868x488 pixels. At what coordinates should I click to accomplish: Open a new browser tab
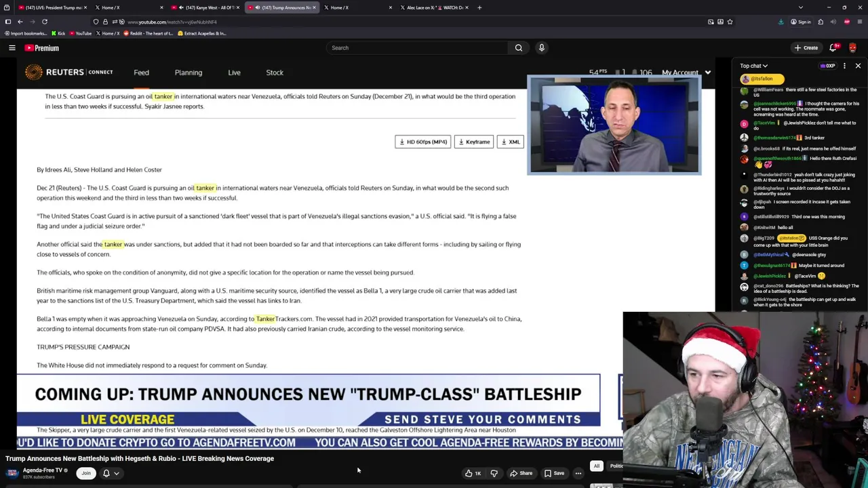[x=479, y=7]
